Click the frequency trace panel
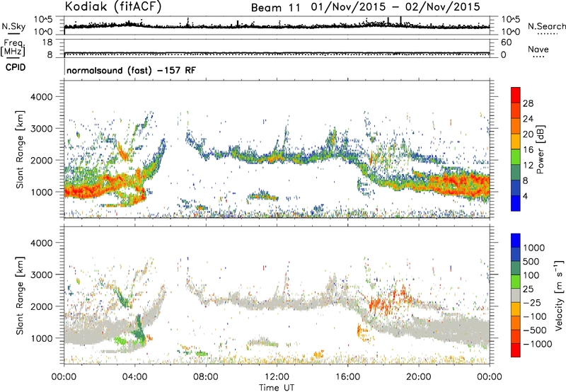Screen dimensions: 566x392 pos(277,49)
